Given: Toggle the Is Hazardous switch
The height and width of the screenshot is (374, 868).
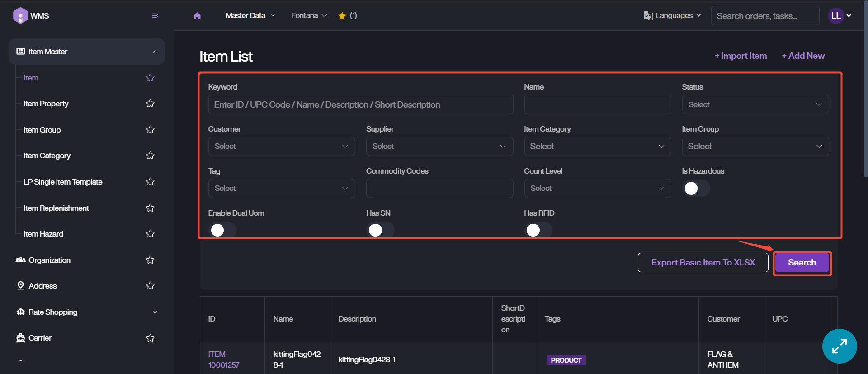Looking at the screenshot, I should (x=696, y=188).
